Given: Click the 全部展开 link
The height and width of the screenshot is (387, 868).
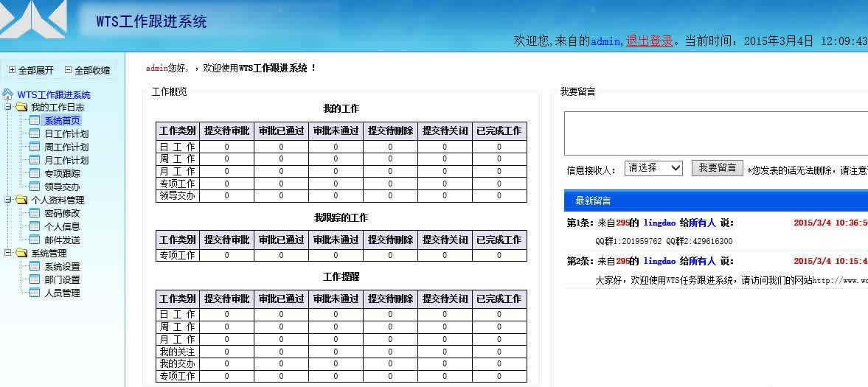Looking at the screenshot, I should click(36, 70).
